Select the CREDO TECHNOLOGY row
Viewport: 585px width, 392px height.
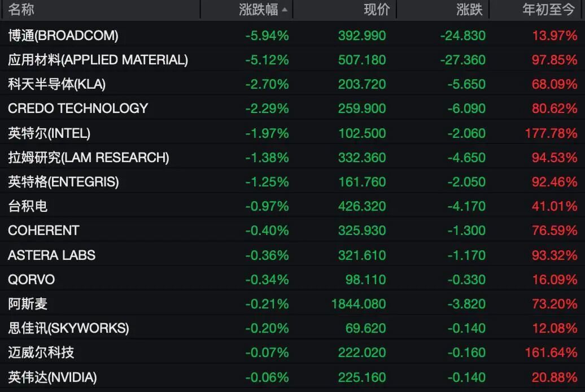click(x=292, y=108)
